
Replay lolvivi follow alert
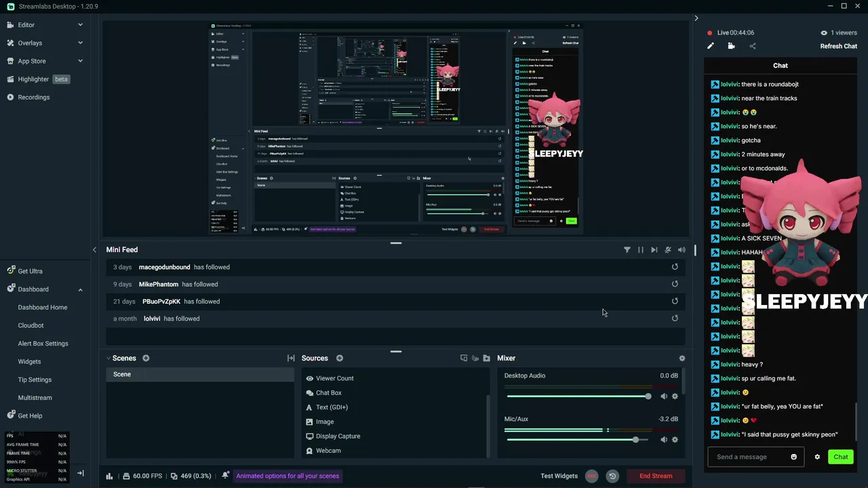[x=675, y=318]
